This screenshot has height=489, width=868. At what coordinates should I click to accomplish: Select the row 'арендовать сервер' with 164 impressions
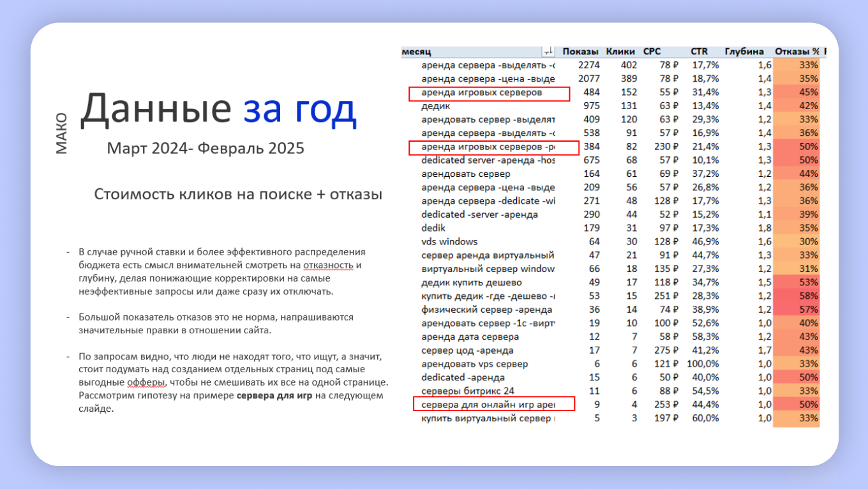[611, 174]
